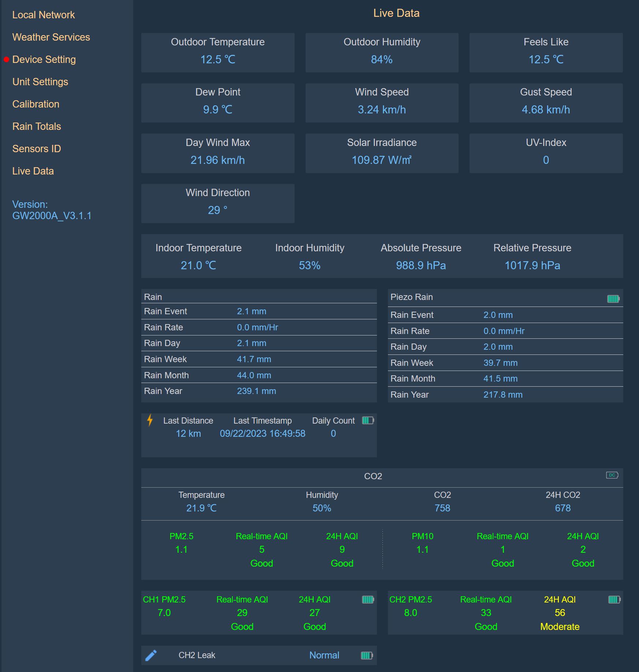Click the Feels Like temperature card
This screenshot has height=672, width=639.
(545, 52)
